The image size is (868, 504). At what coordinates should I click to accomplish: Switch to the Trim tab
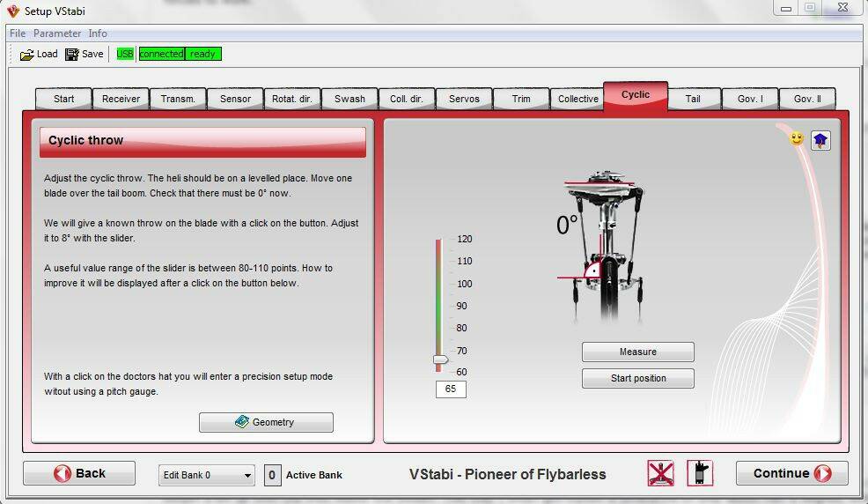click(x=521, y=100)
